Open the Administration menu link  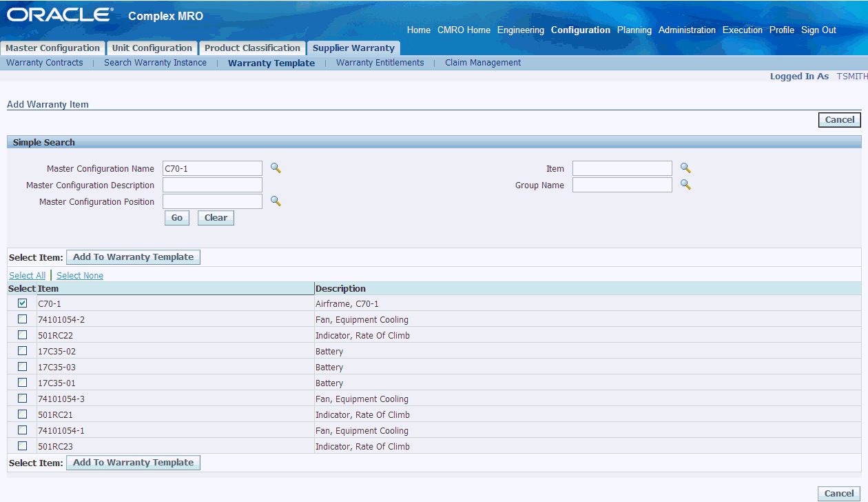(687, 30)
